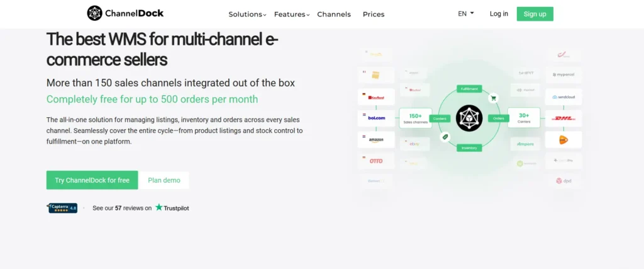Click the 'See our 57 reviews on' text
Screen dimensions: 644x269
pyautogui.click(x=122, y=208)
